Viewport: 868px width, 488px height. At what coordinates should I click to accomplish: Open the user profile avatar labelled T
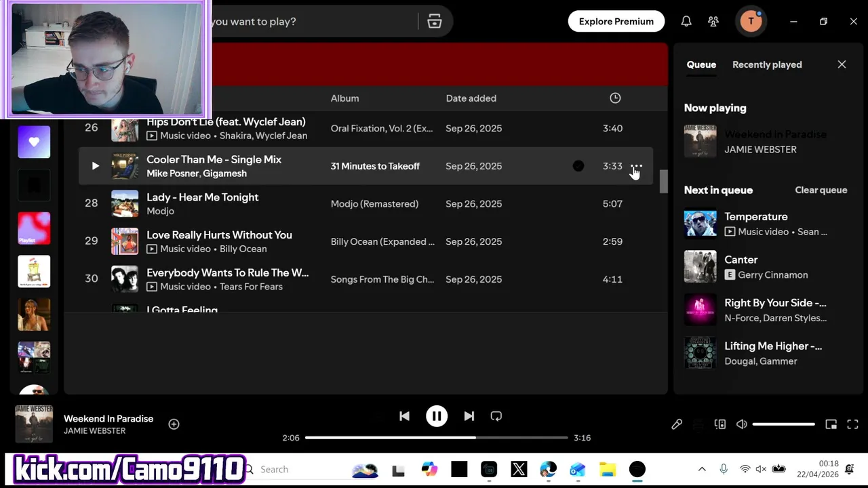click(x=751, y=22)
